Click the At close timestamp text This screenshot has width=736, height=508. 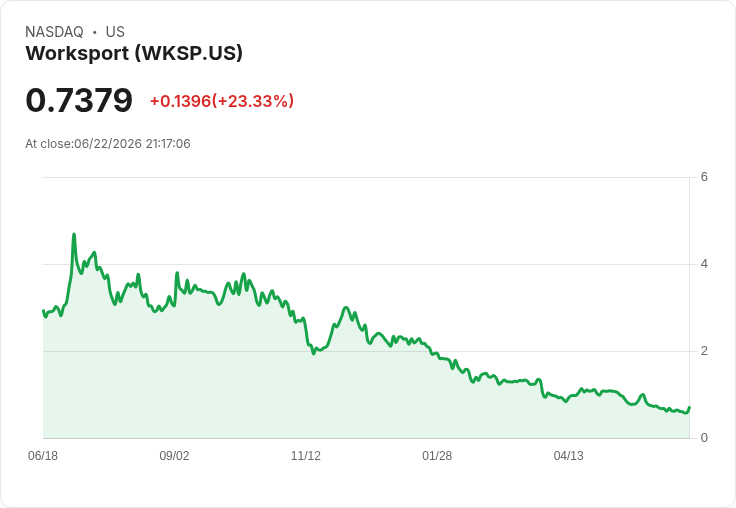[x=108, y=144]
